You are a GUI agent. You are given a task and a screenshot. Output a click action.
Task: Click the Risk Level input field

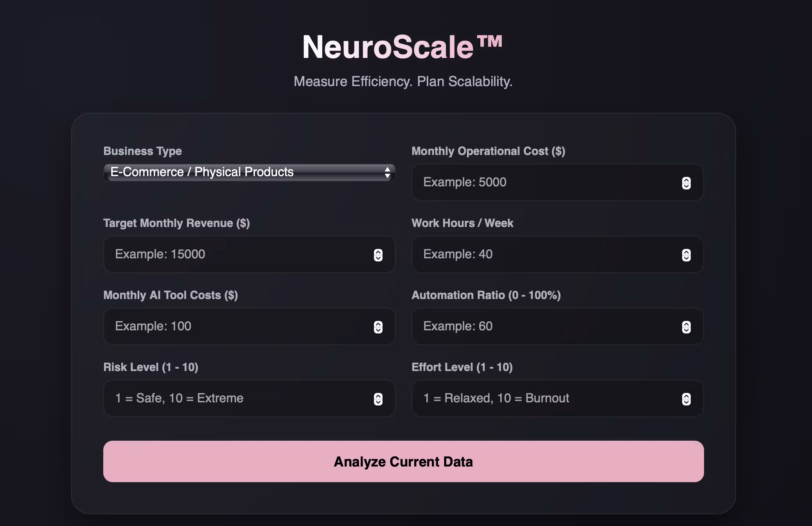[249, 398]
